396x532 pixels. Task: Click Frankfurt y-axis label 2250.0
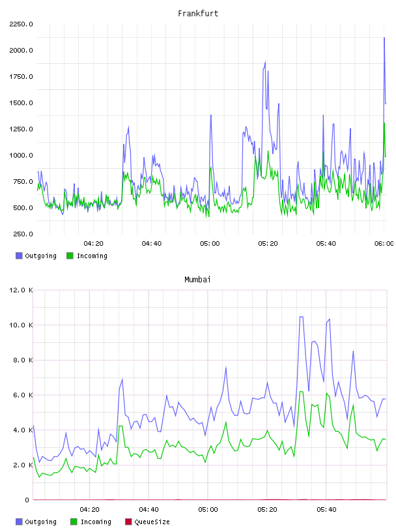[21, 24]
